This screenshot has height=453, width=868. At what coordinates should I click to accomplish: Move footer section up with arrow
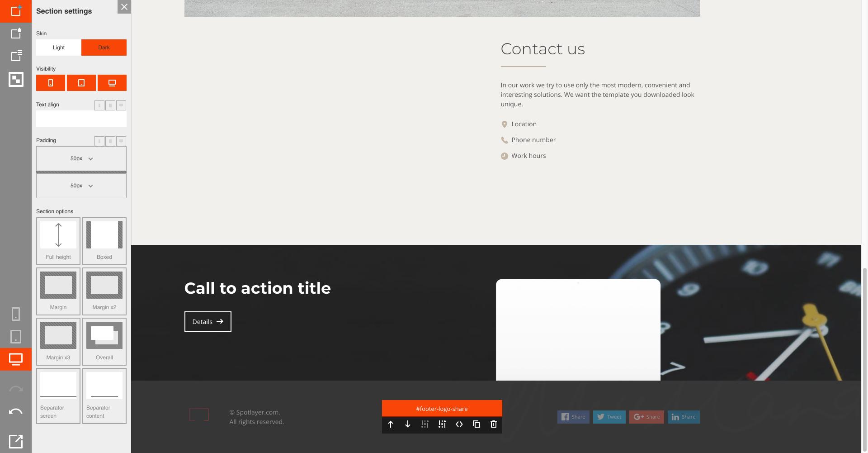(x=391, y=424)
